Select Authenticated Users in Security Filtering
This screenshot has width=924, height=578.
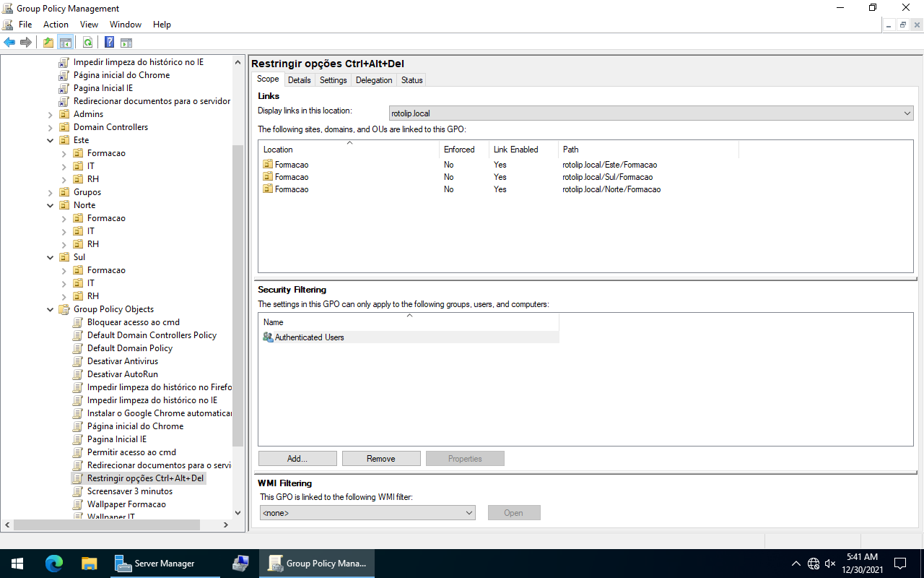coord(309,337)
